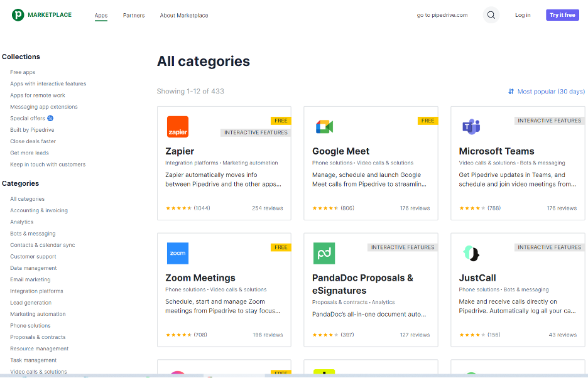Open the Zoom Meetings app title
This screenshot has width=588, height=378.
click(200, 278)
